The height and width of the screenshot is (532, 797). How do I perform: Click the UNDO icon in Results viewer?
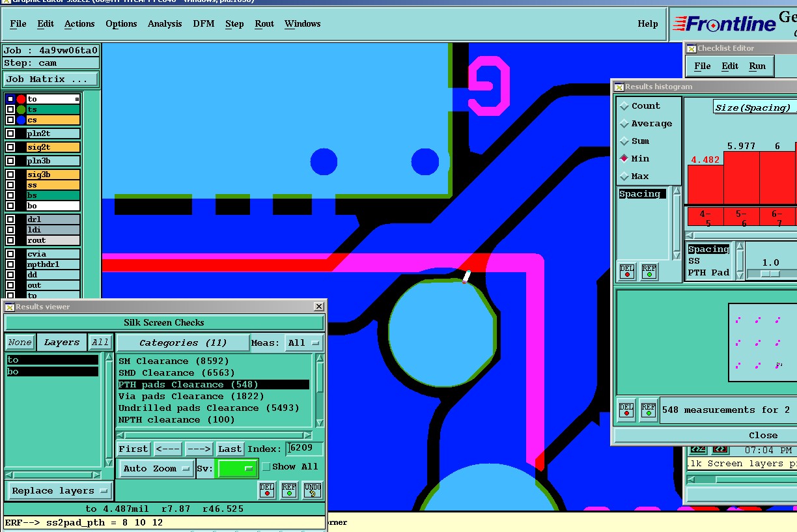point(313,490)
